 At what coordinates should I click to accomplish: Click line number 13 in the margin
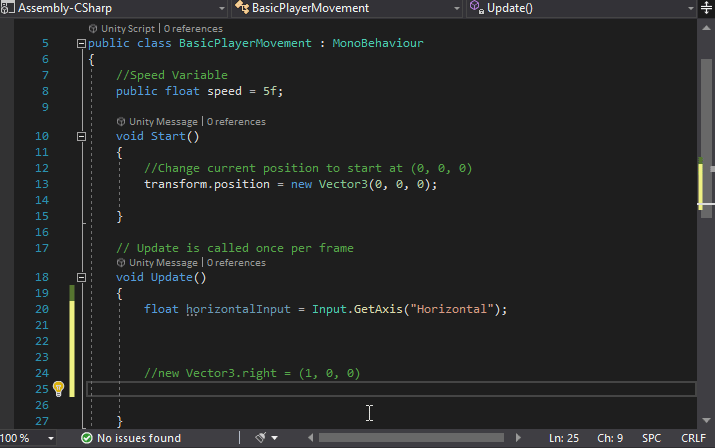pyautogui.click(x=42, y=184)
